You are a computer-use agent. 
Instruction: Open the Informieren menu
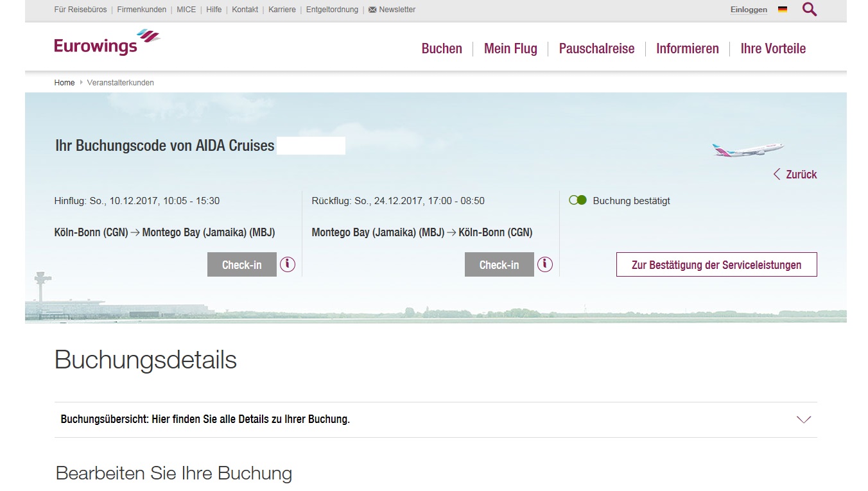[x=687, y=49]
